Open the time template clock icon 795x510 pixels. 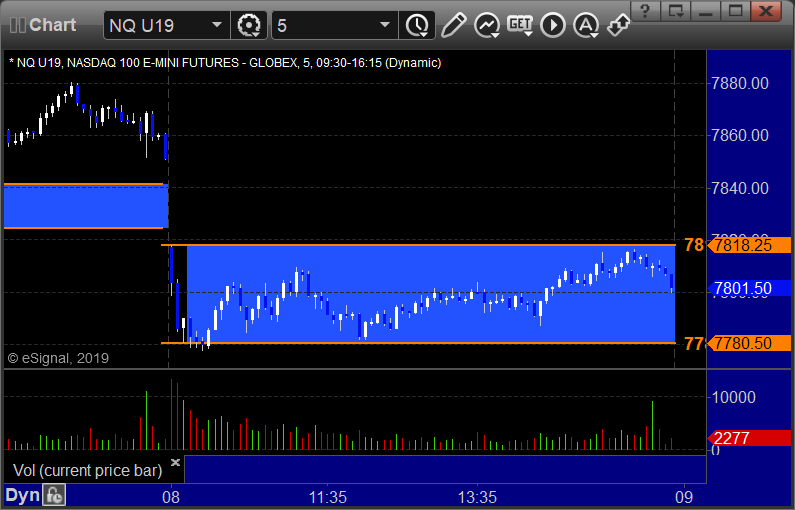[417, 25]
